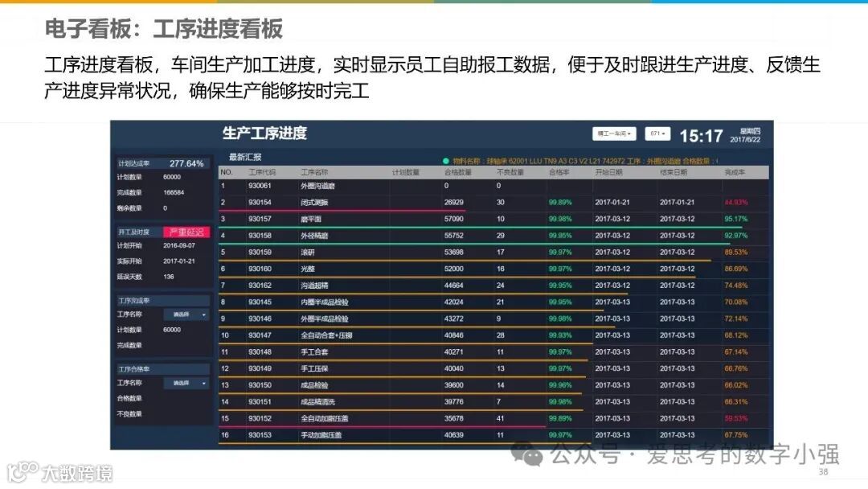Expand 工序名称 dropdown under 工序完成率
This screenshot has height=489, width=868.
[186, 314]
